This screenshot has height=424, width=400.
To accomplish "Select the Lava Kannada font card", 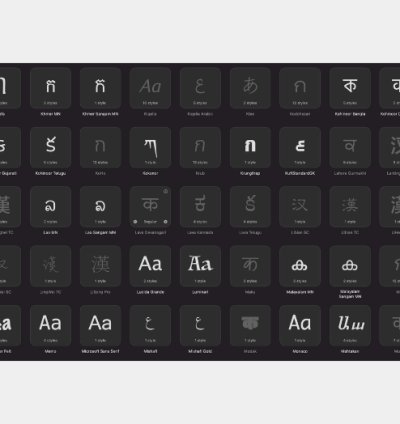I will [200, 207].
